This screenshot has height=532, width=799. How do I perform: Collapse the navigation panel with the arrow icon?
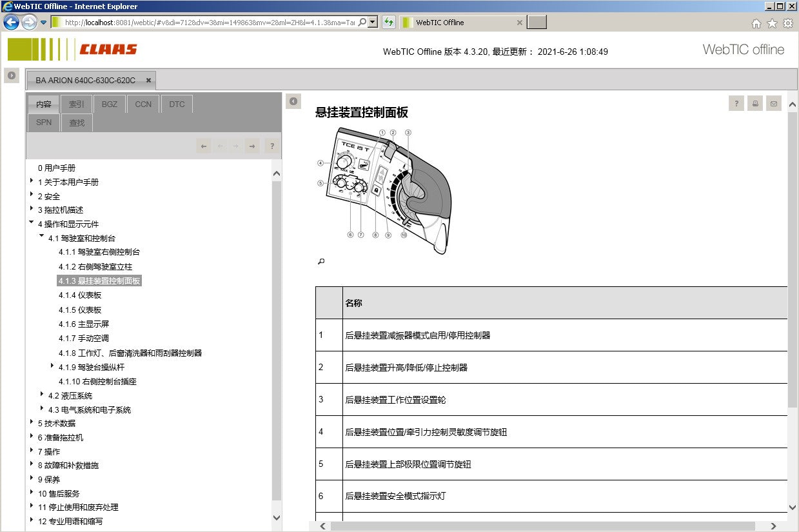click(x=293, y=101)
